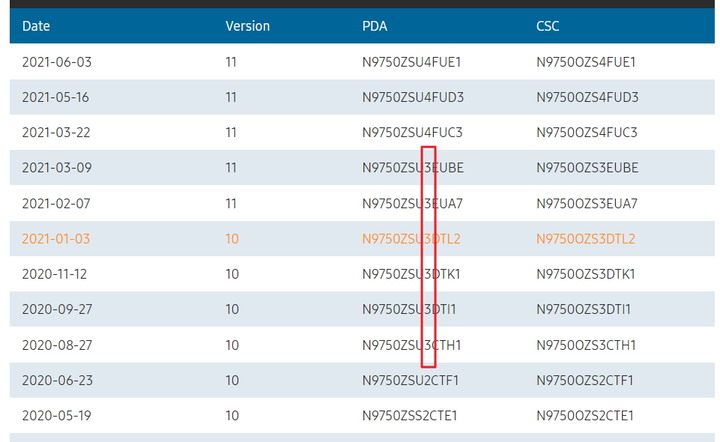
Task: Open PDA firmware N9750ZSU4FUC3
Action: tap(412, 133)
